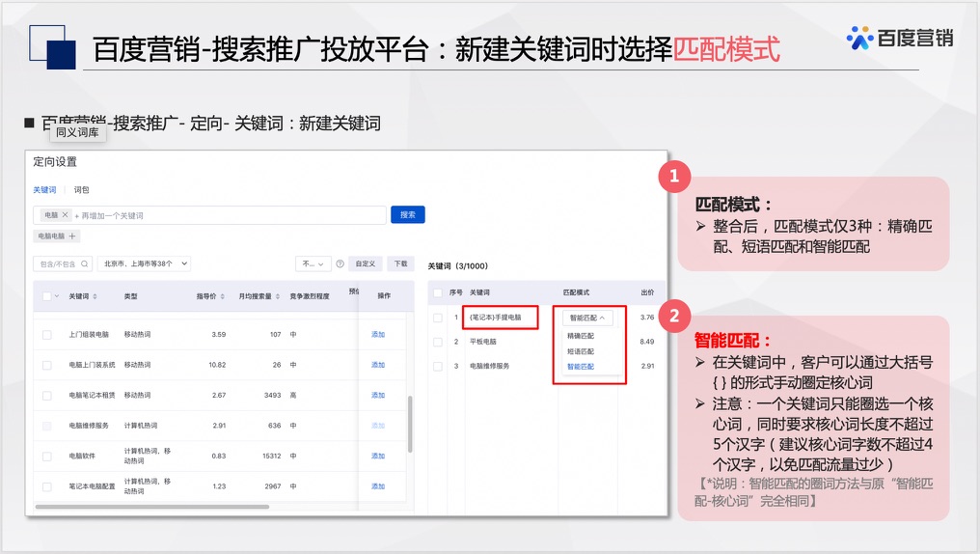Sort by 月均搜索量 column arrows
Image resolution: width=980 pixels, height=554 pixels.
coord(278,296)
